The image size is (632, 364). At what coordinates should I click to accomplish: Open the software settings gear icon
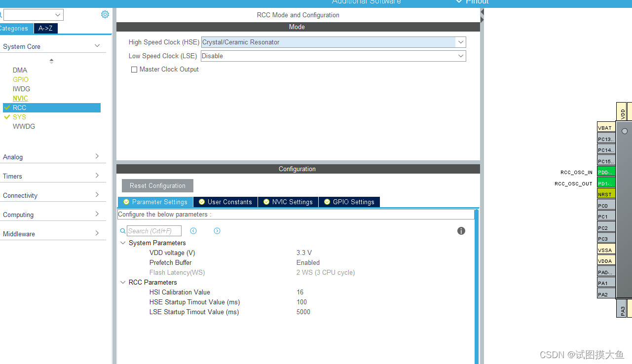click(x=105, y=14)
